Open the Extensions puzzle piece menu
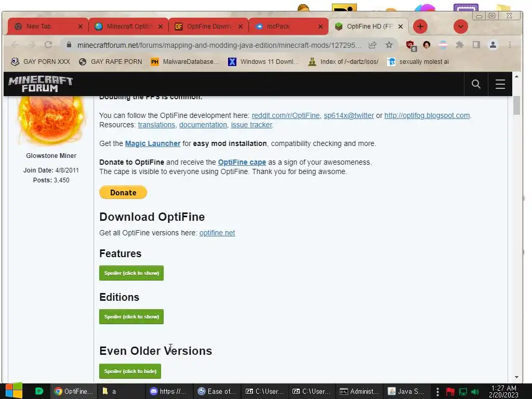Image resolution: width=532 pixels, height=399 pixels. (x=460, y=45)
